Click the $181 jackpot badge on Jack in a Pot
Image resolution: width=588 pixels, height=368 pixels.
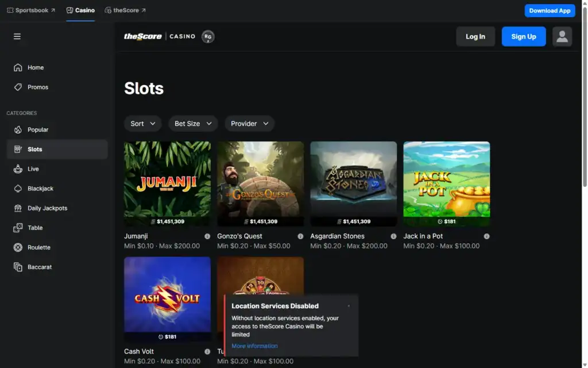click(x=446, y=221)
